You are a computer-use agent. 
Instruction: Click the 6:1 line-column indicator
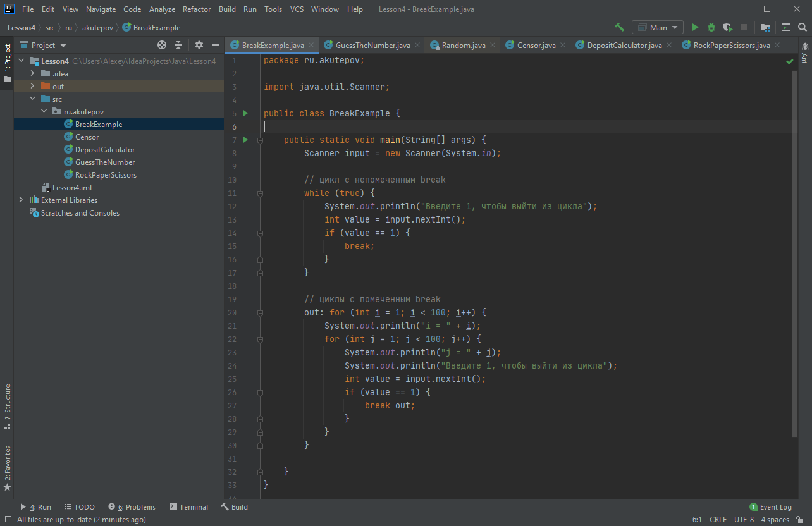click(x=697, y=520)
